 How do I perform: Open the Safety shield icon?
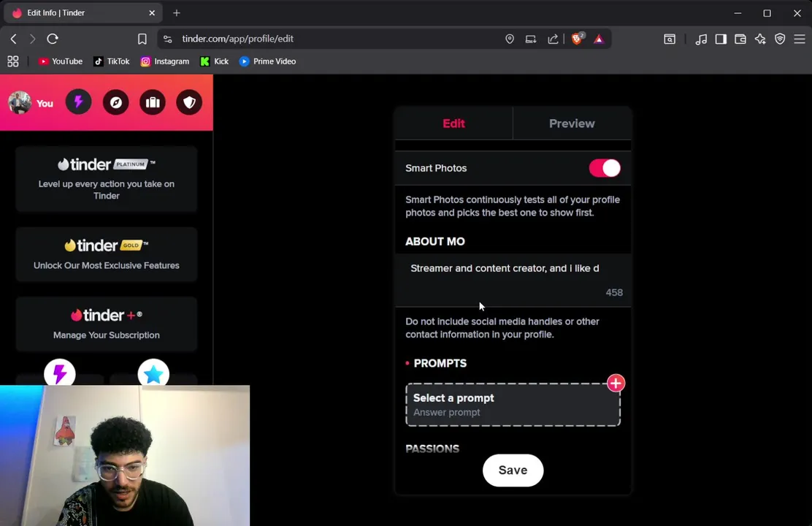coord(189,102)
